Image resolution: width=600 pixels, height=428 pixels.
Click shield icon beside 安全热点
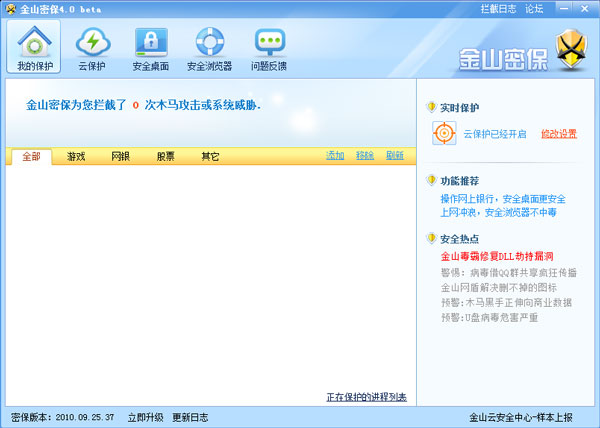tap(431, 238)
